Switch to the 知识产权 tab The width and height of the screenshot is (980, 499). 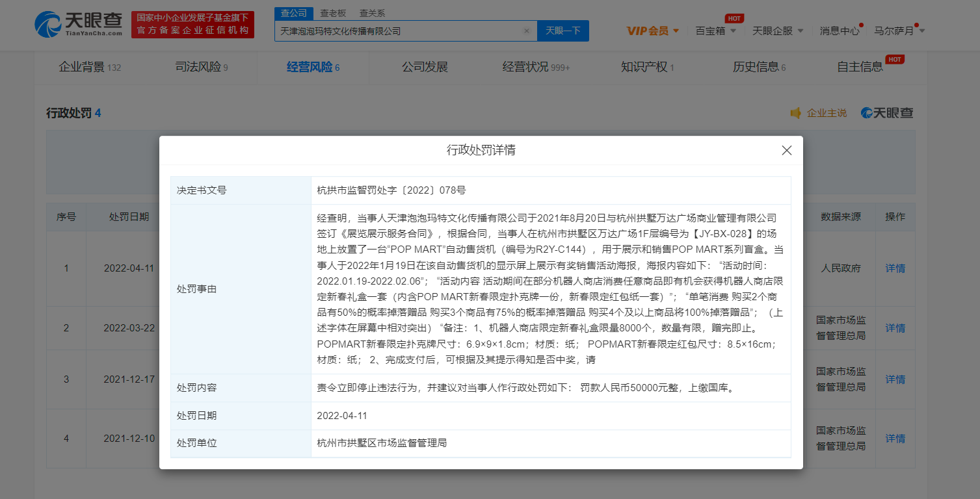click(648, 67)
